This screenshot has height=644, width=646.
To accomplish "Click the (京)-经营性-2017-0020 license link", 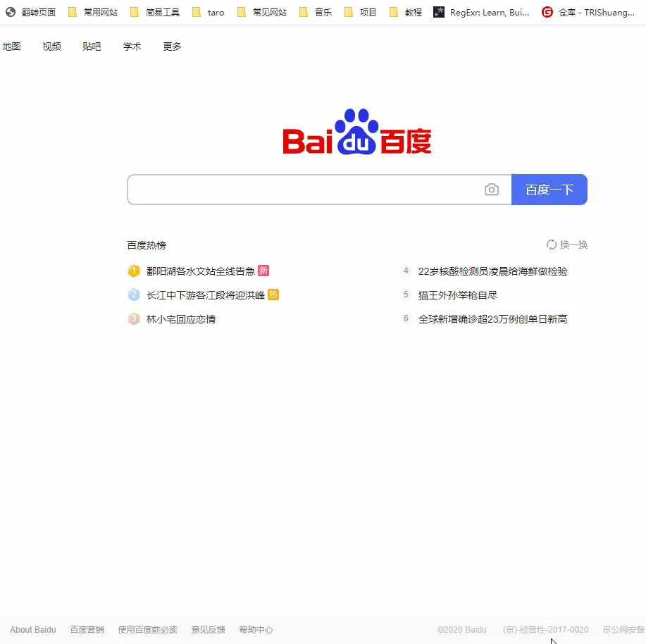I will [x=545, y=630].
